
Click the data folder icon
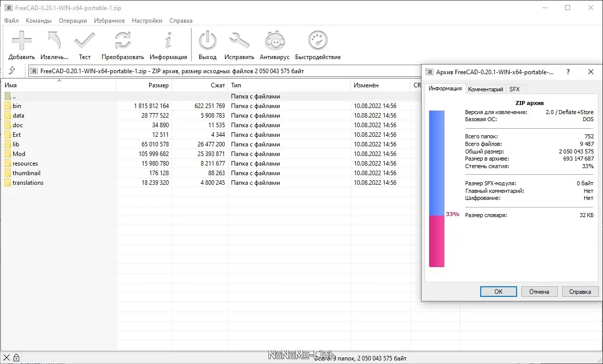8,116
